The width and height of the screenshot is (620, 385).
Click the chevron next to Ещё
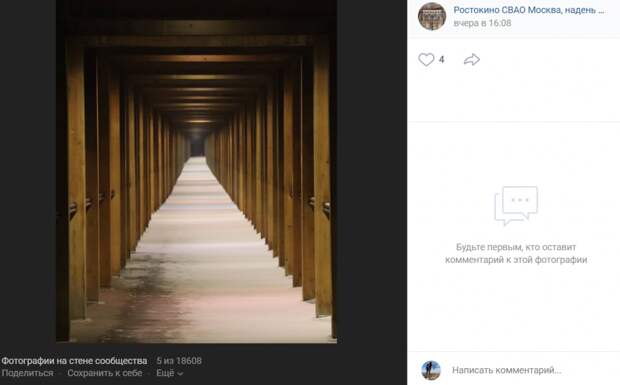pos(180,374)
